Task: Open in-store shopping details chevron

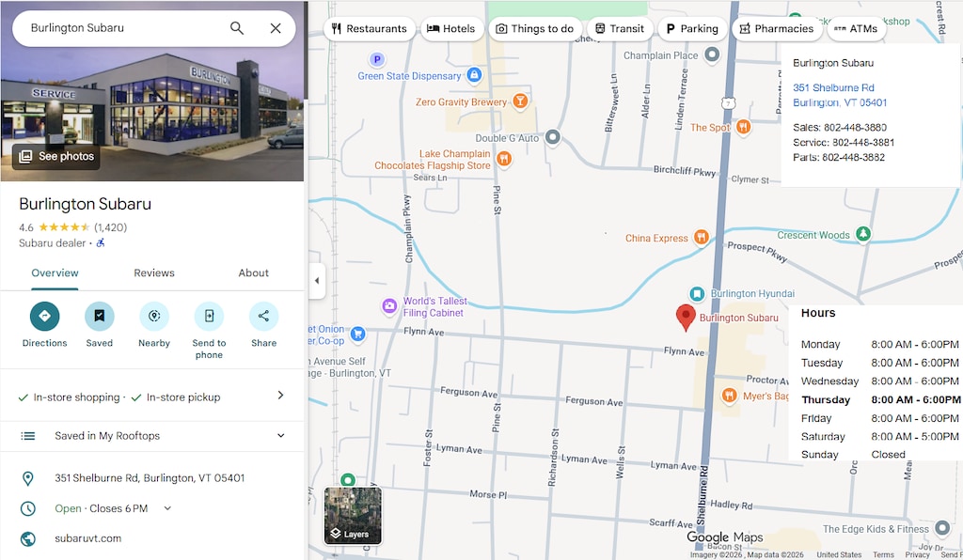Action: tap(280, 396)
